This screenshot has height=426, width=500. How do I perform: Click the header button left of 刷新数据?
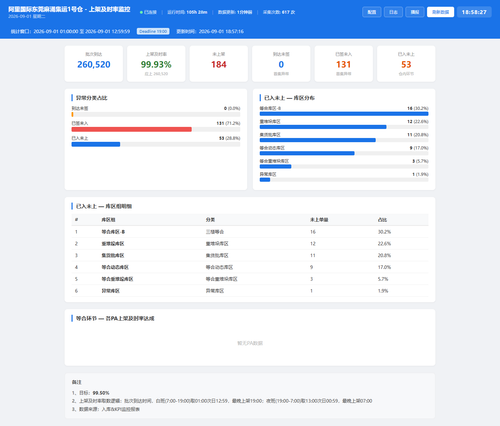415,12
